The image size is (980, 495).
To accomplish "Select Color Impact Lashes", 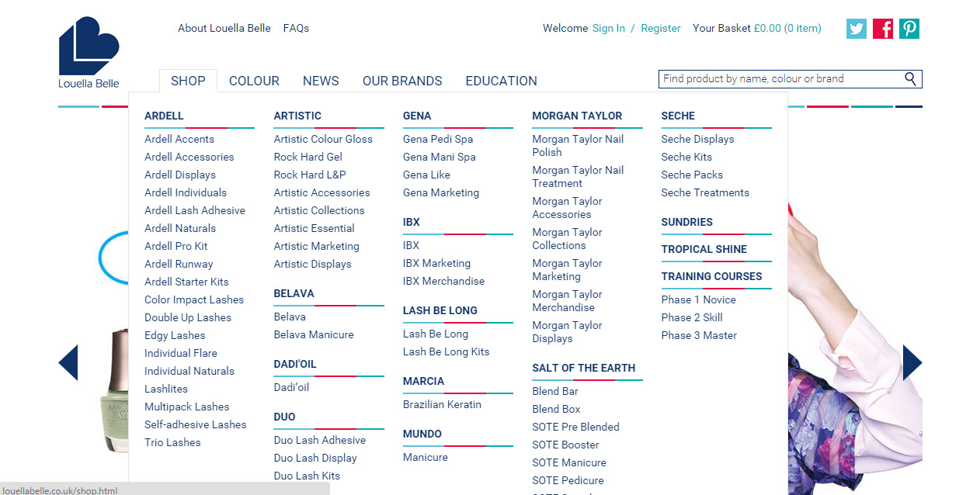I will click(194, 299).
